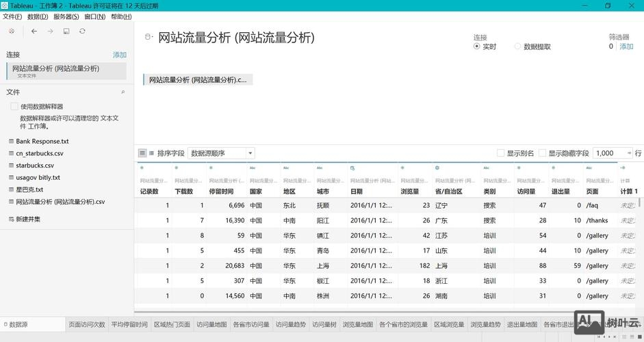The height and width of the screenshot is (342, 644).
Task: Click the number type icon above 停留时间
Action: click(211, 168)
